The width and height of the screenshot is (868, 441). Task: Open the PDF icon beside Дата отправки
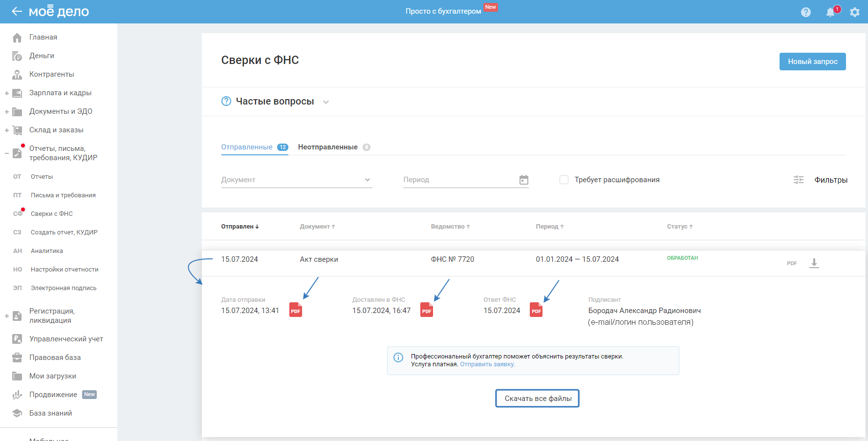[x=296, y=310]
